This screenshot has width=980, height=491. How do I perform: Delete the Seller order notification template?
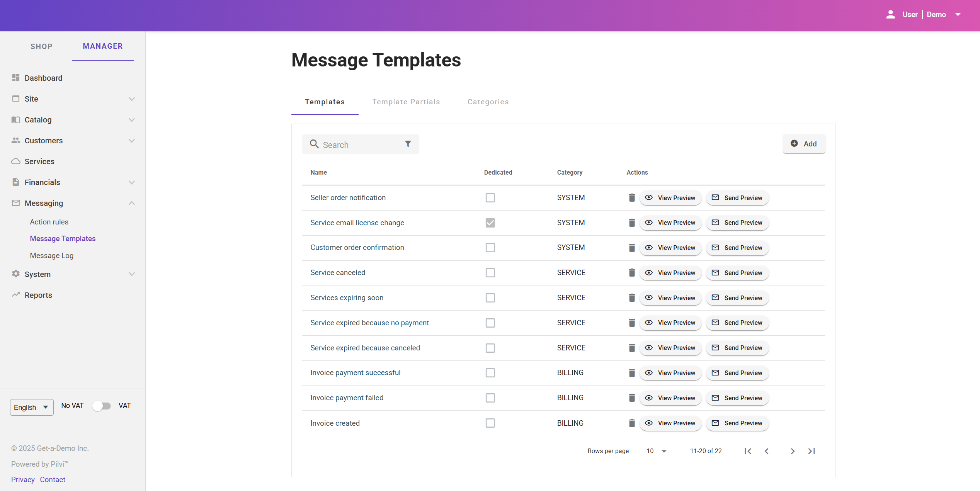click(632, 198)
